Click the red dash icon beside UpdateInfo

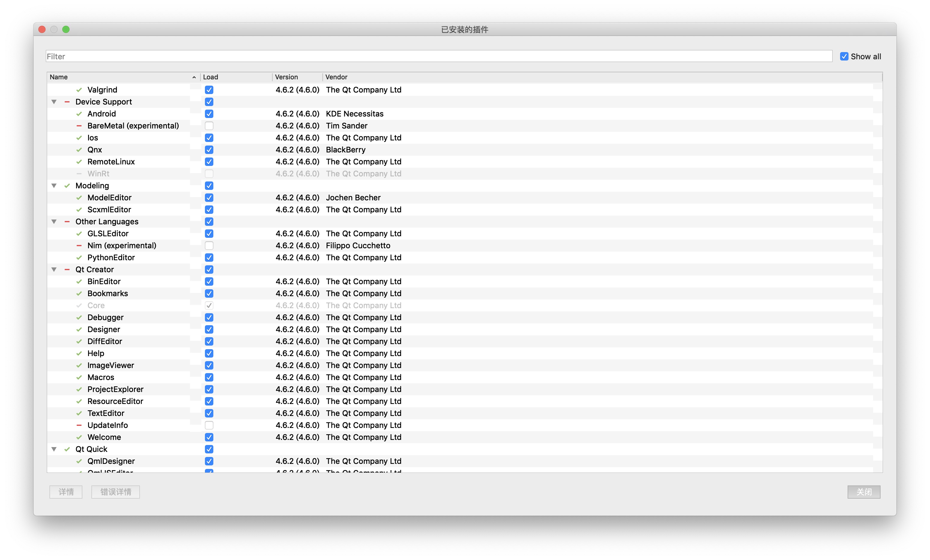(79, 425)
